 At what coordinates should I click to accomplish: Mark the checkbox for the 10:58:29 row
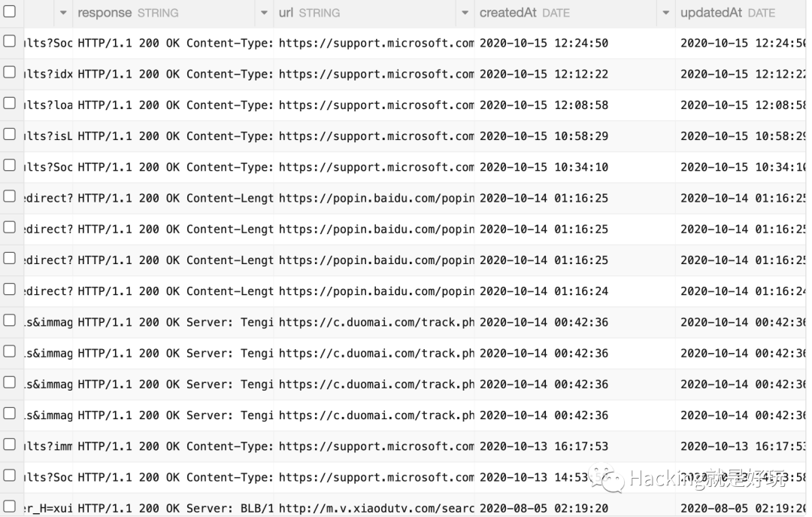[x=9, y=134]
